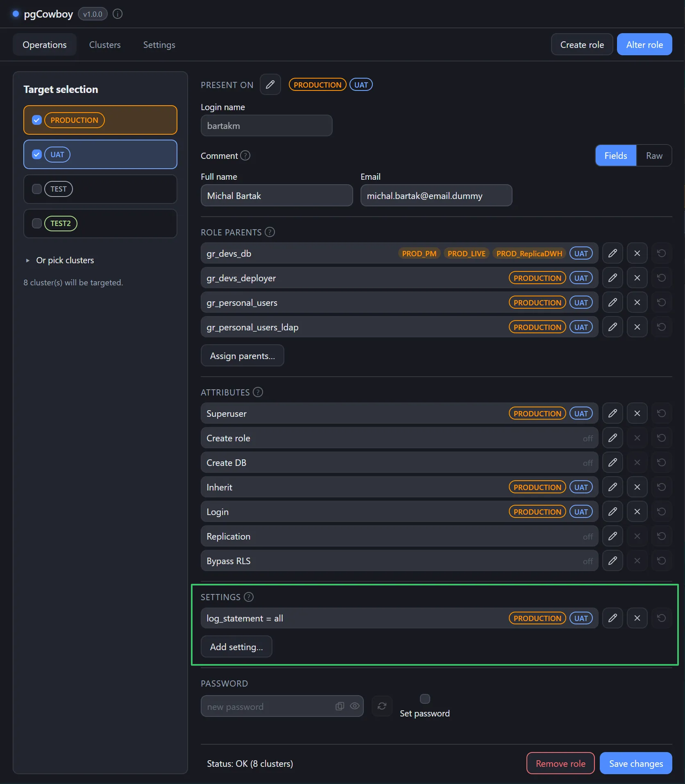Edit gr_devs_db parent with pencil icon
This screenshot has width=685, height=784.
click(x=612, y=253)
